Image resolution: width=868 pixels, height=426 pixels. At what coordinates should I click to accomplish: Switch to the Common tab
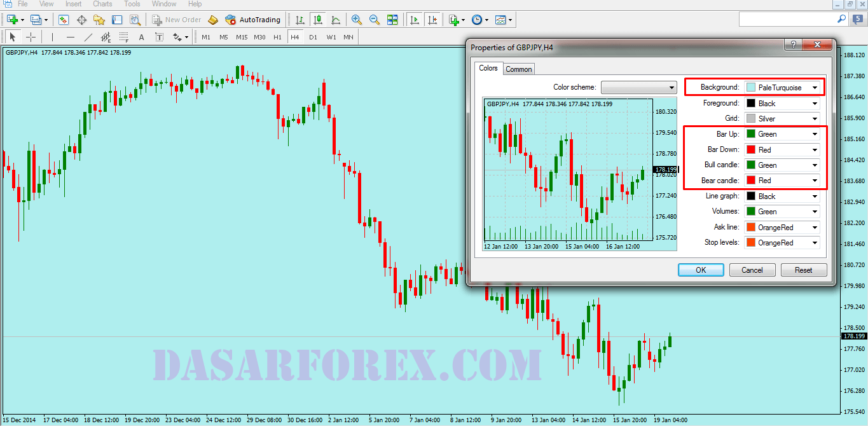click(519, 69)
